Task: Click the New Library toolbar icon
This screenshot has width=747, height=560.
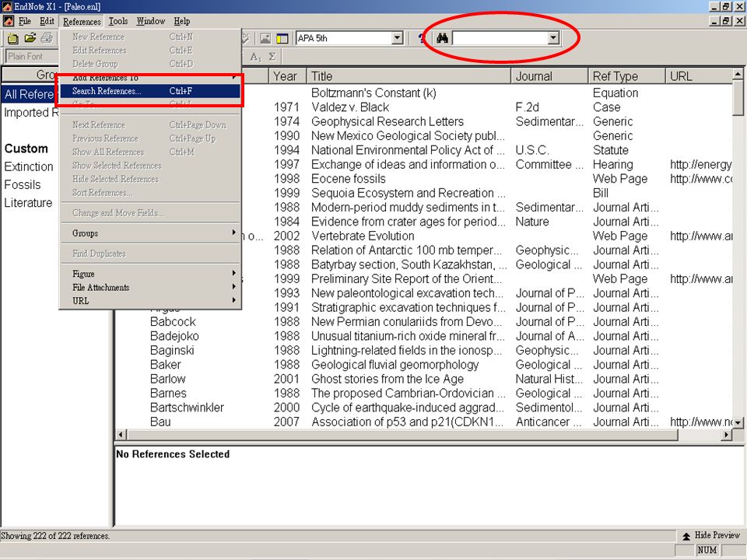Action: coord(12,39)
